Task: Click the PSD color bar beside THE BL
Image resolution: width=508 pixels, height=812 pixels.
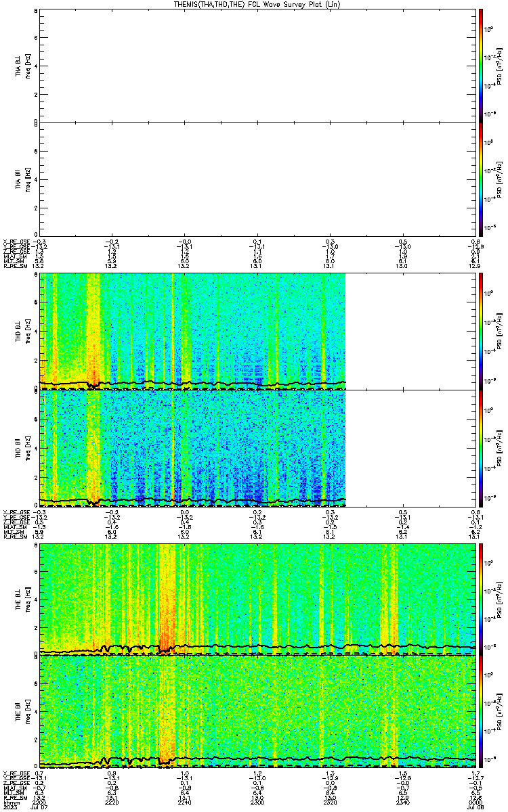Action: click(x=481, y=600)
